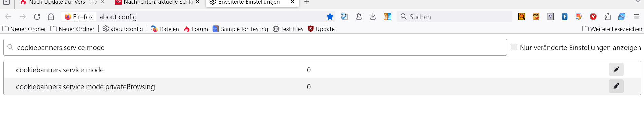Go to the Firefox home page
Screen dimensions: 644x140
click(x=51, y=16)
